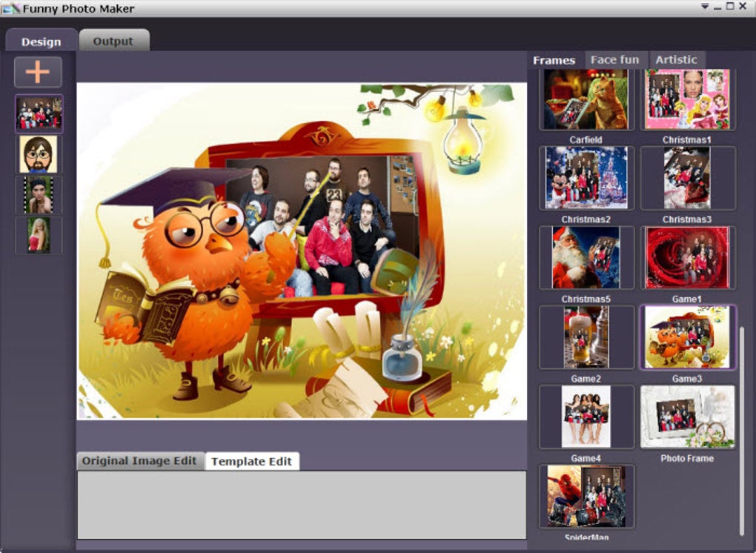
Task: Choose the Carfield frame template
Action: pos(586,99)
